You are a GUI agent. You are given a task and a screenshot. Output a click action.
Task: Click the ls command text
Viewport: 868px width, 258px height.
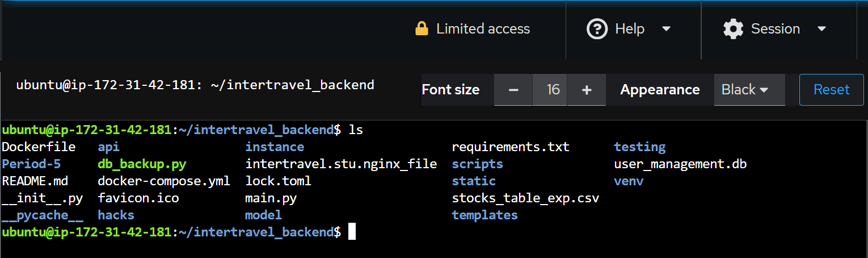tap(356, 130)
